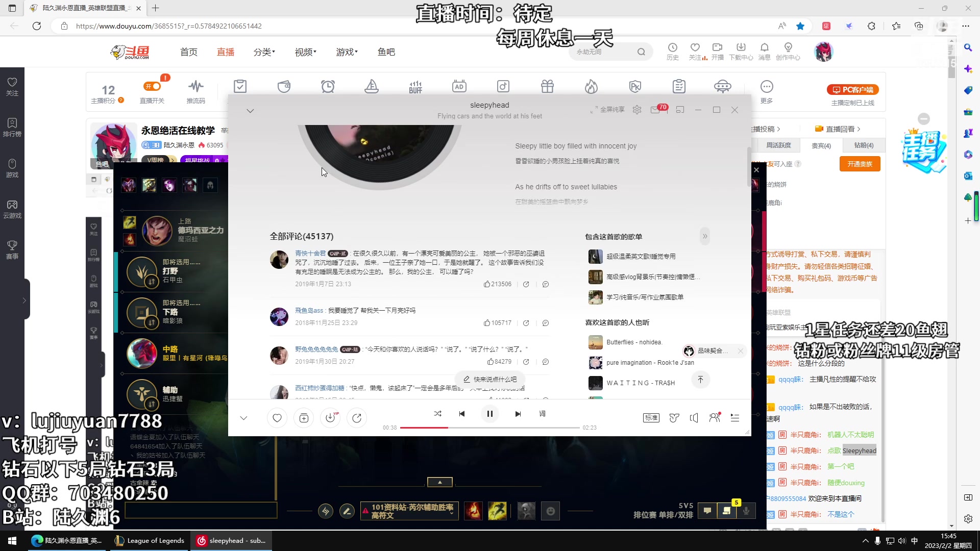Expand playlists containing this song
This screenshot has width=980, height=551.
[x=705, y=236]
